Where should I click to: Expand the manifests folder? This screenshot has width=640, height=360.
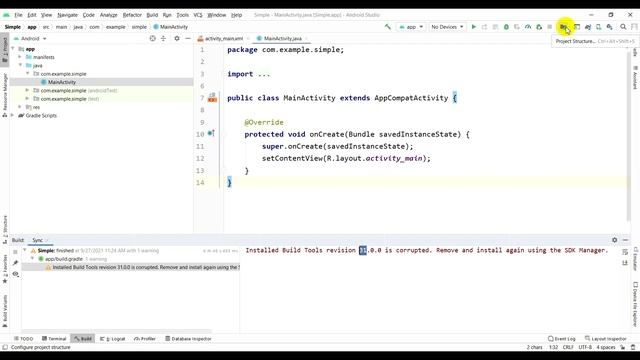point(20,57)
